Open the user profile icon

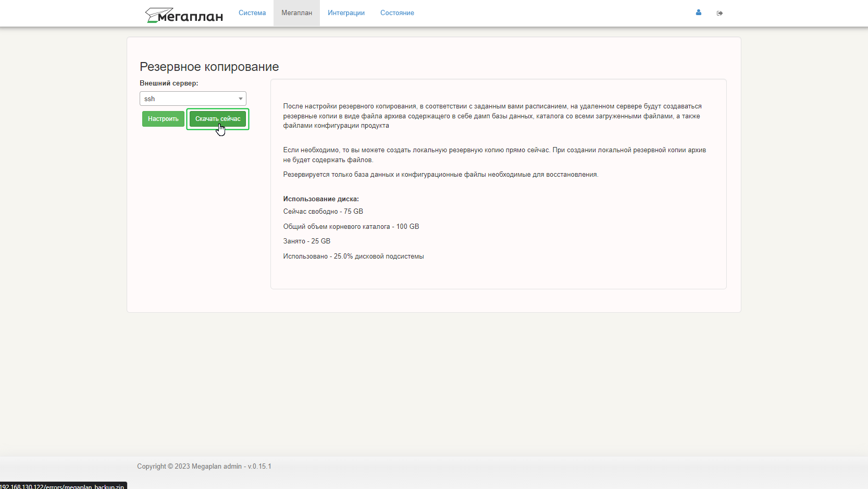698,13
